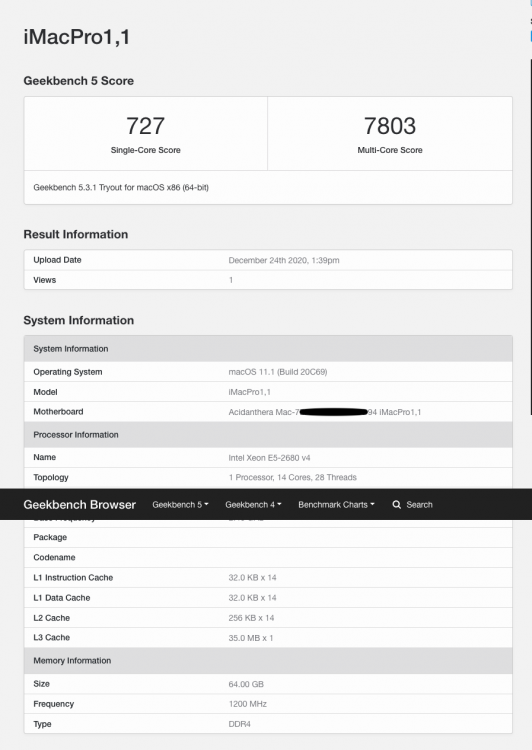Select the single-core score 727
Viewport: 532px width, 750px height.
point(145,126)
